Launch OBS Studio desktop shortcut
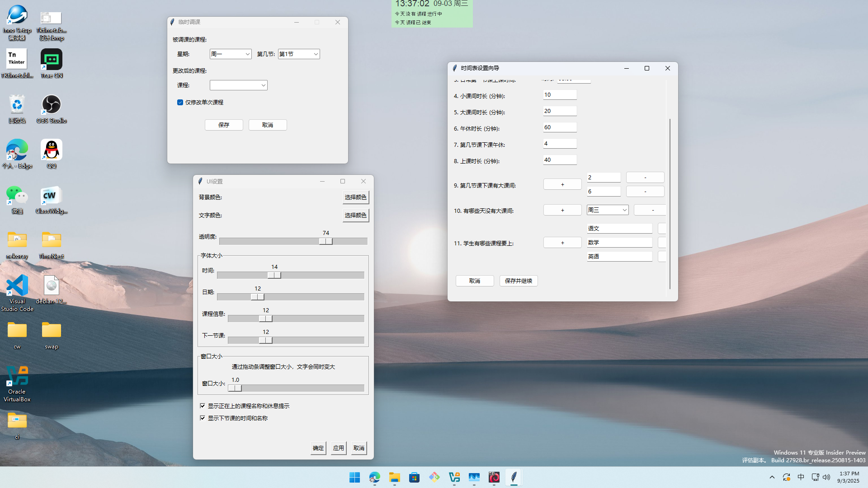Screen dimensions: 868x488 (x=52, y=109)
